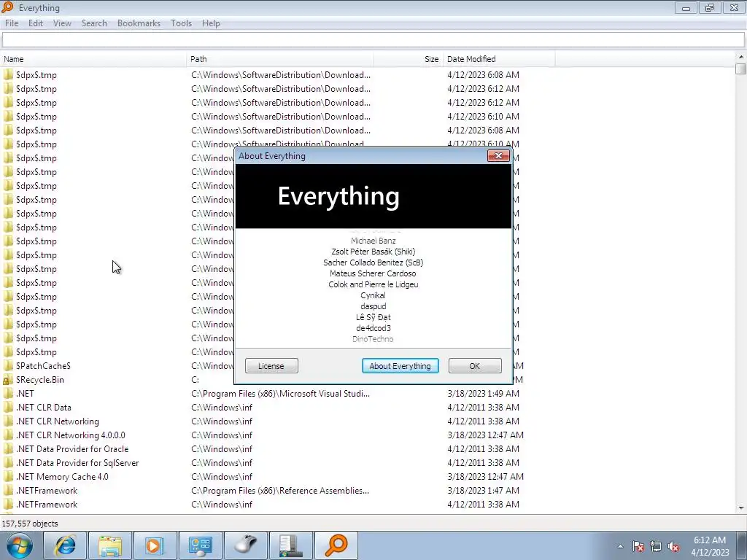The image size is (747, 560).
Task: Select .NET CLR Networking 4.0.0.0 row
Action: (x=71, y=435)
